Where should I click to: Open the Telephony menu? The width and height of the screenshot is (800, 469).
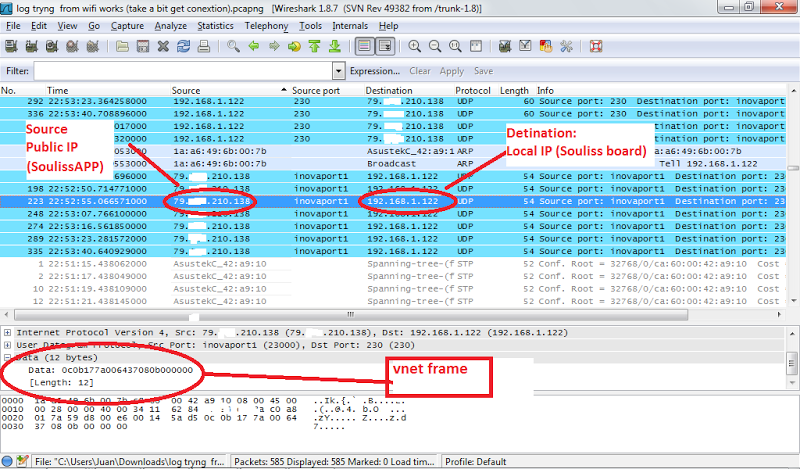point(266,26)
